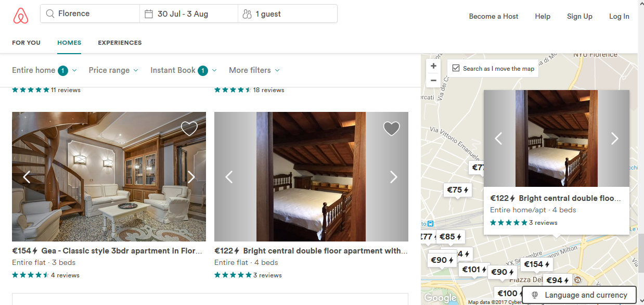The height and width of the screenshot is (305, 644).
Task: Expand the Entire home filter
Action: 44,70
